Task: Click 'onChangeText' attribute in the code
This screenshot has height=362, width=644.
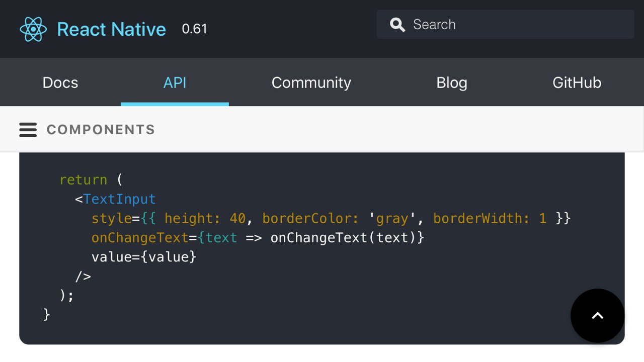Action: click(x=140, y=237)
